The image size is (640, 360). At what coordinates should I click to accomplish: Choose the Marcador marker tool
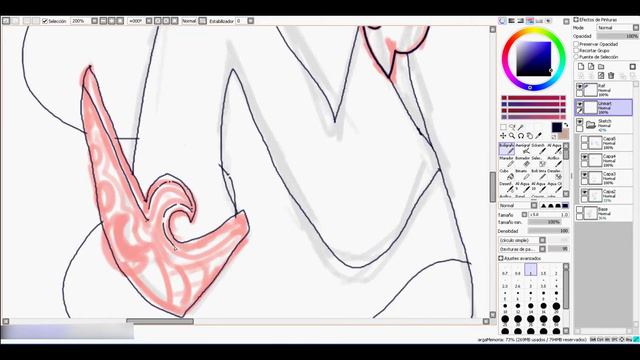(x=507, y=162)
